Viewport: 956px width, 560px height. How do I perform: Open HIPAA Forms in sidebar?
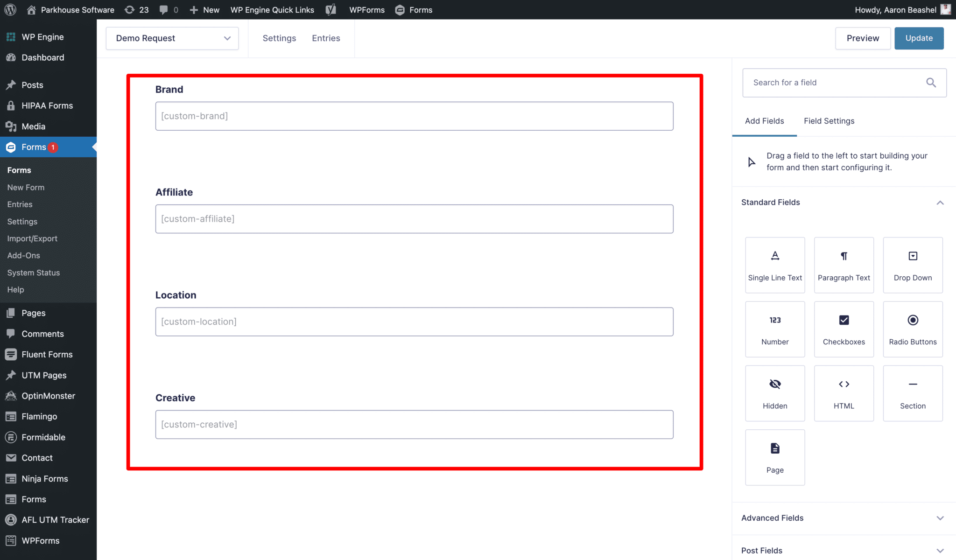(47, 105)
